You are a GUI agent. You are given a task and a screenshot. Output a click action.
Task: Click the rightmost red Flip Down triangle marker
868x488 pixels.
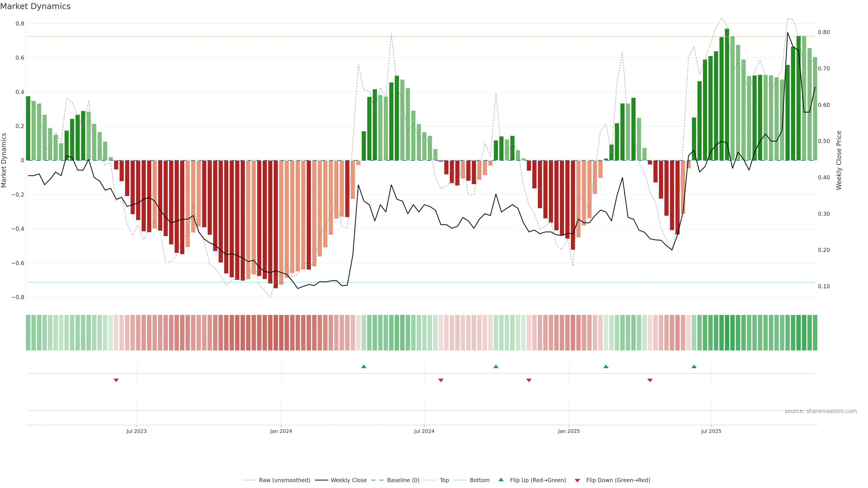[x=650, y=380]
